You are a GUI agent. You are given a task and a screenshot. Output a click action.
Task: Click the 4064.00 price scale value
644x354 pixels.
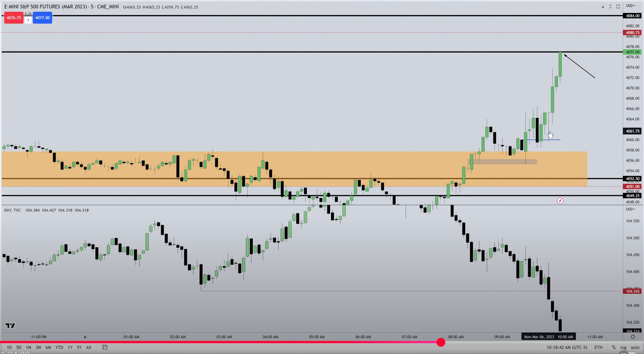tap(633, 119)
